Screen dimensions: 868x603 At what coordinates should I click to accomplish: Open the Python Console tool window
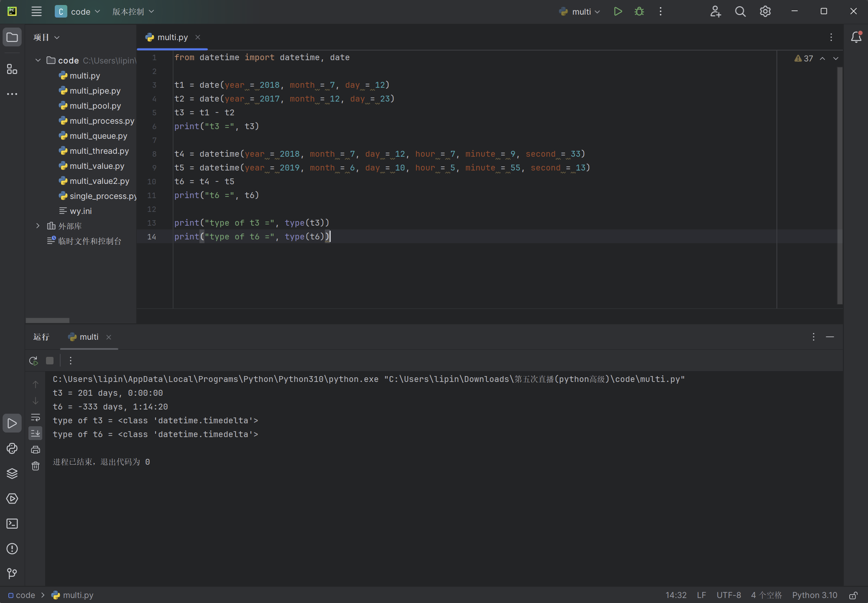coord(12,448)
